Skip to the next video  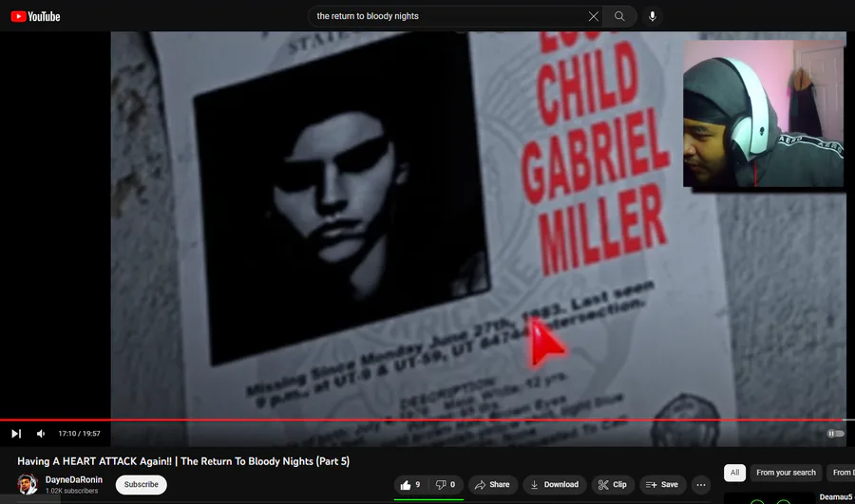(16, 434)
